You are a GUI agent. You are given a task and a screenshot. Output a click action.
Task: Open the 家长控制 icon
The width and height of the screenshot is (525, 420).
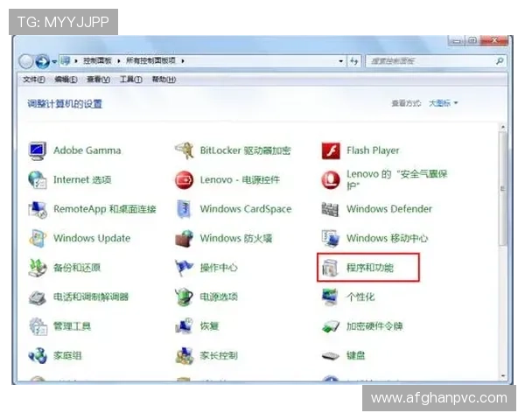tap(184, 355)
